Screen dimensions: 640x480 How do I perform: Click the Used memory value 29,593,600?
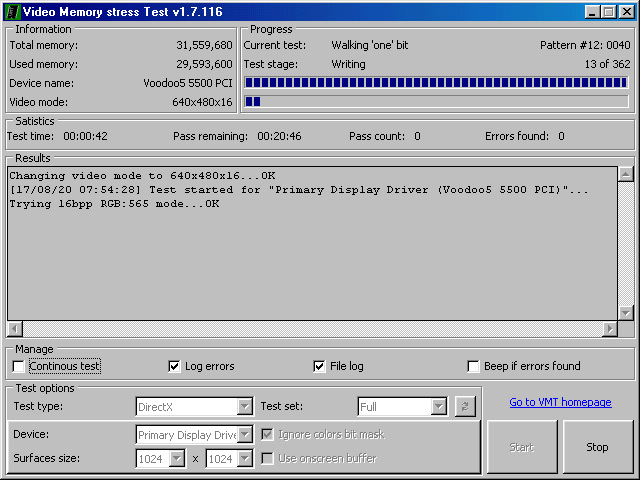tap(204, 64)
